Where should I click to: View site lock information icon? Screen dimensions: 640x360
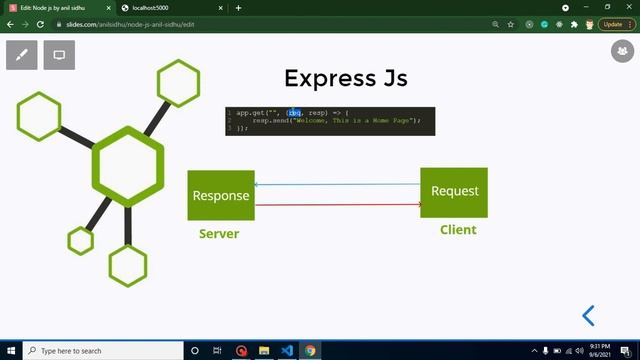[x=59, y=24]
